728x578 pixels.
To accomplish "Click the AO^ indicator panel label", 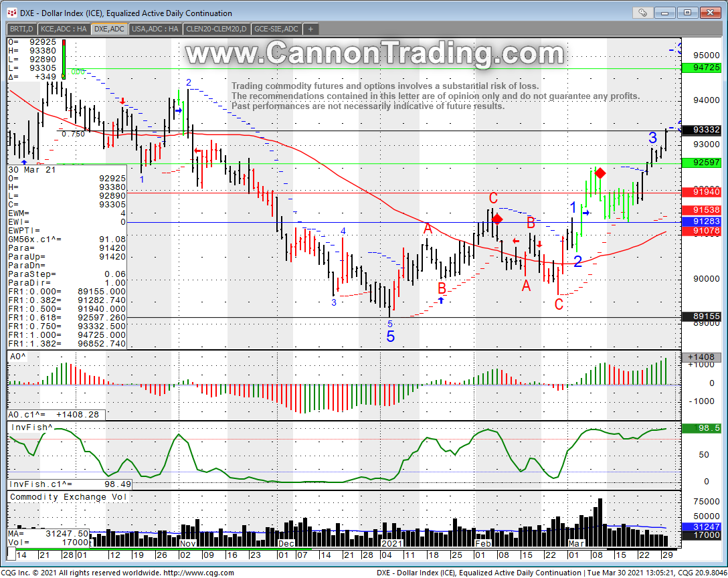I will [x=19, y=356].
